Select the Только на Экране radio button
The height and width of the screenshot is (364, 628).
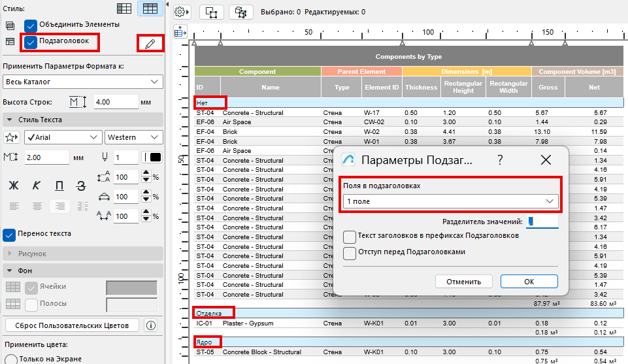(10, 359)
